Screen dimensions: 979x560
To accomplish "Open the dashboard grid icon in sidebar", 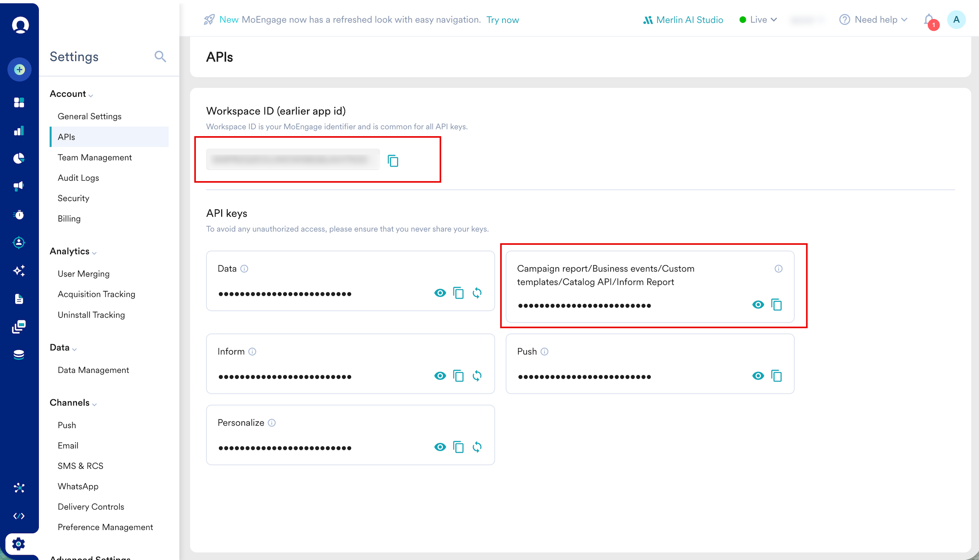I will coord(19,102).
